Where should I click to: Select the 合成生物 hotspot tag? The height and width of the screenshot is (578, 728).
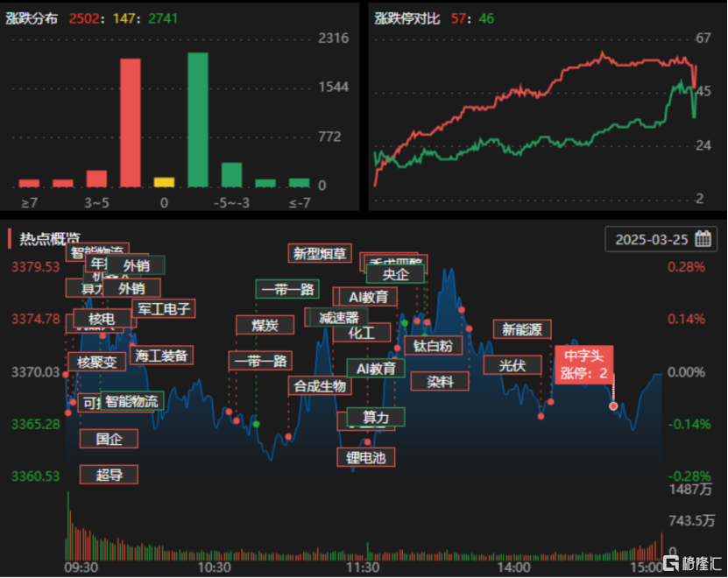pyautogui.click(x=320, y=385)
